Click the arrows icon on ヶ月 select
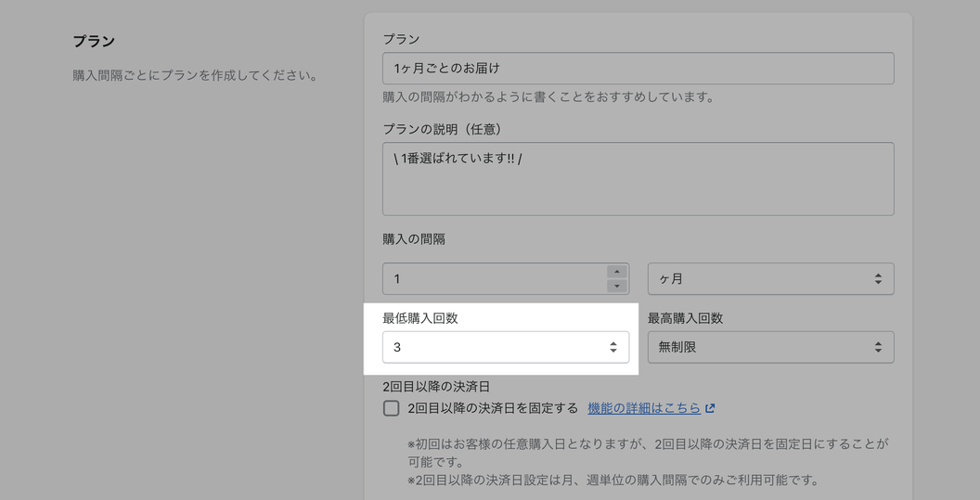The width and height of the screenshot is (980, 500). 878,279
